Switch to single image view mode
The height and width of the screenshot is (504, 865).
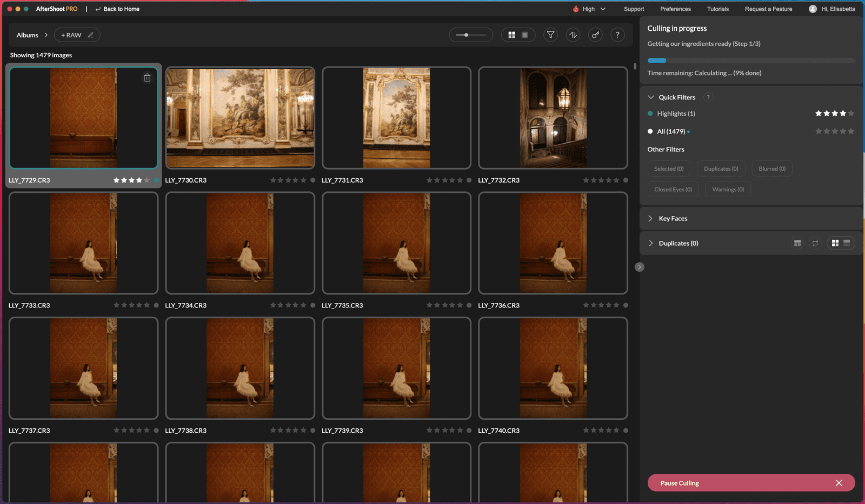coord(525,35)
